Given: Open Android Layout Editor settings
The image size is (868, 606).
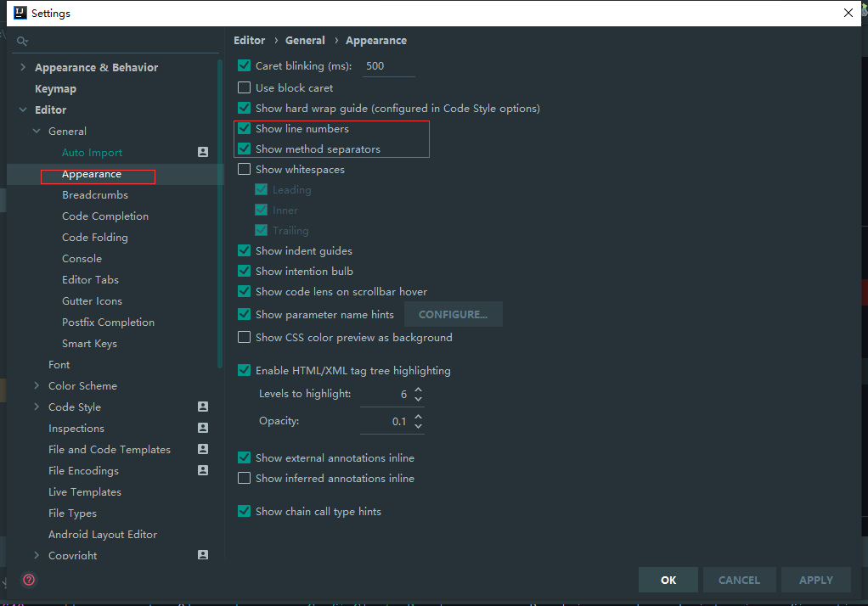Looking at the screenshot, I should coord(103,534).
